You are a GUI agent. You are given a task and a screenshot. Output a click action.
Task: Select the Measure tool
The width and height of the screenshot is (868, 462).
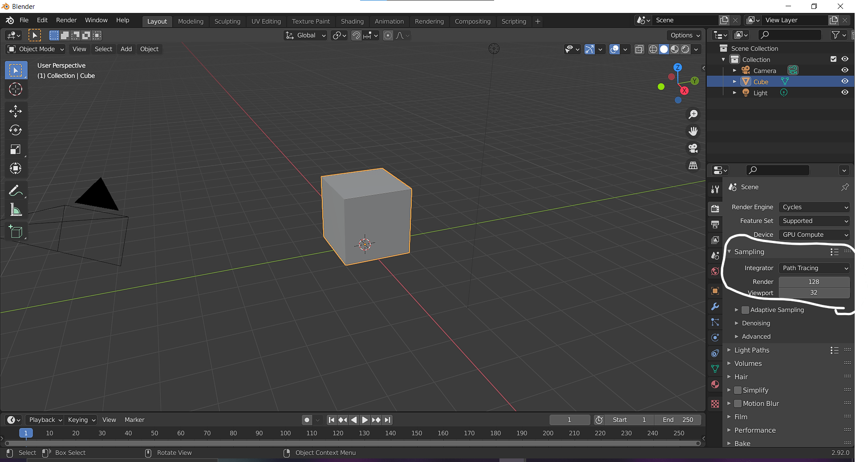(16, 210)
